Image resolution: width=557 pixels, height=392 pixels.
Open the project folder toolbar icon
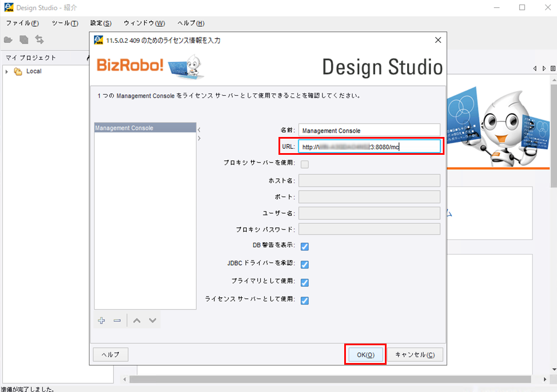click(8, 40)
